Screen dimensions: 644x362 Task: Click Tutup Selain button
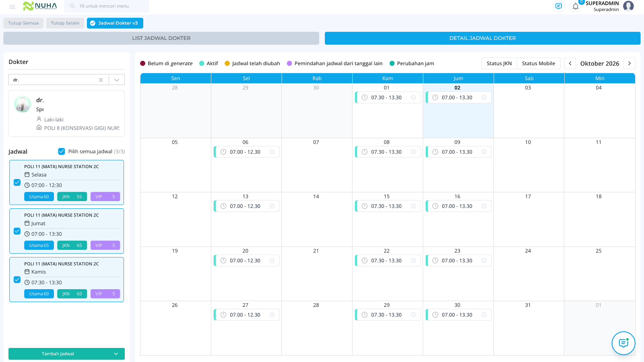click(x=65, y=23)
